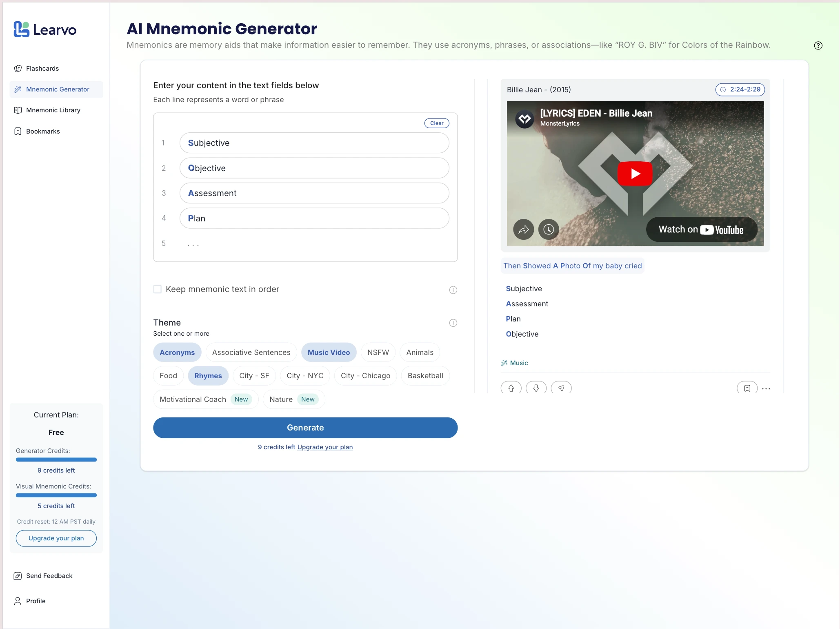Click the upvote arrow icon
This screenshot has width=840, height=629.
tap(511, 388)
